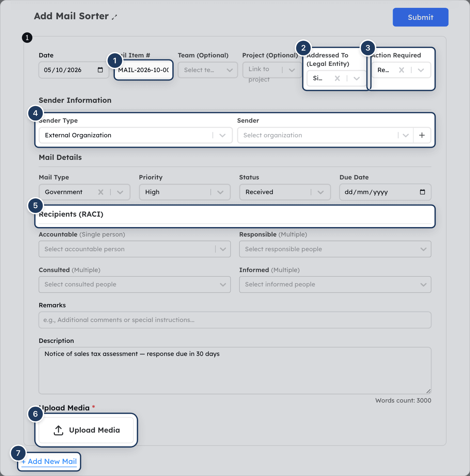Click the Sender Information heading
Viewport: 470px width, 476px height.
(x=75, y=100)
